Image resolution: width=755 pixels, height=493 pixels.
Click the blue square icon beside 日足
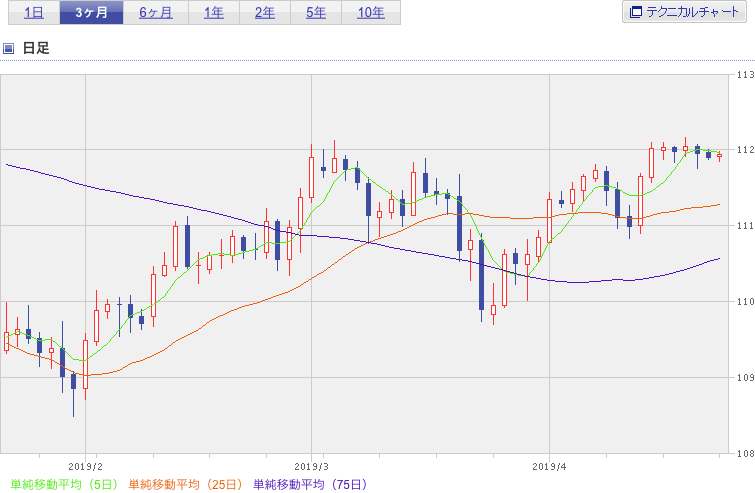(8, 48)
